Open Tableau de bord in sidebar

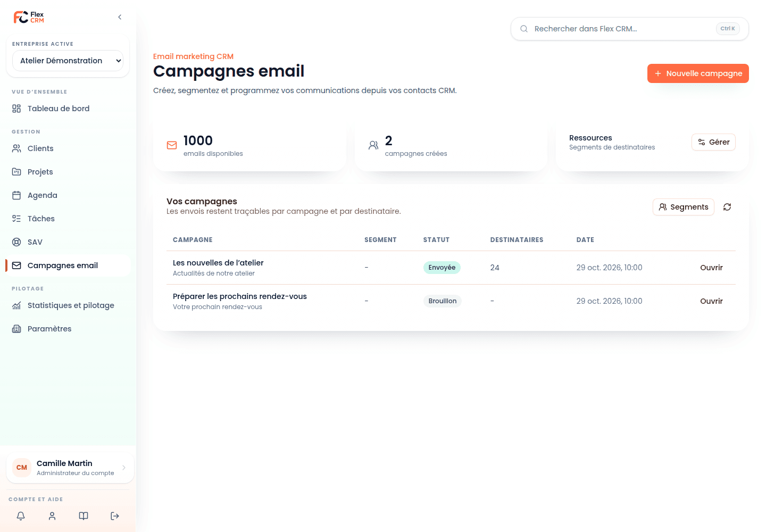click(68, 109)
